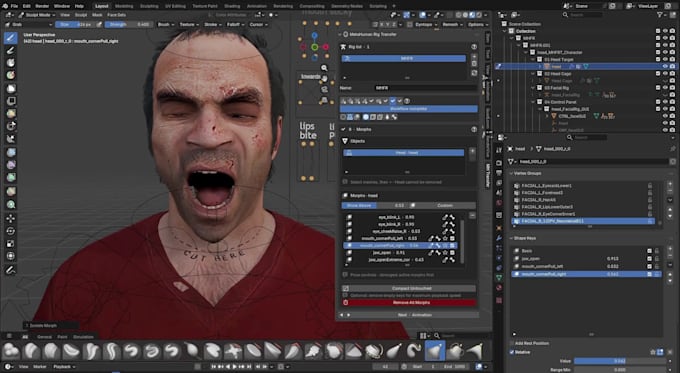Collapse the 04 Control Panel collection
This screenshot has height=373, width=680.
[x=533, y=102]
